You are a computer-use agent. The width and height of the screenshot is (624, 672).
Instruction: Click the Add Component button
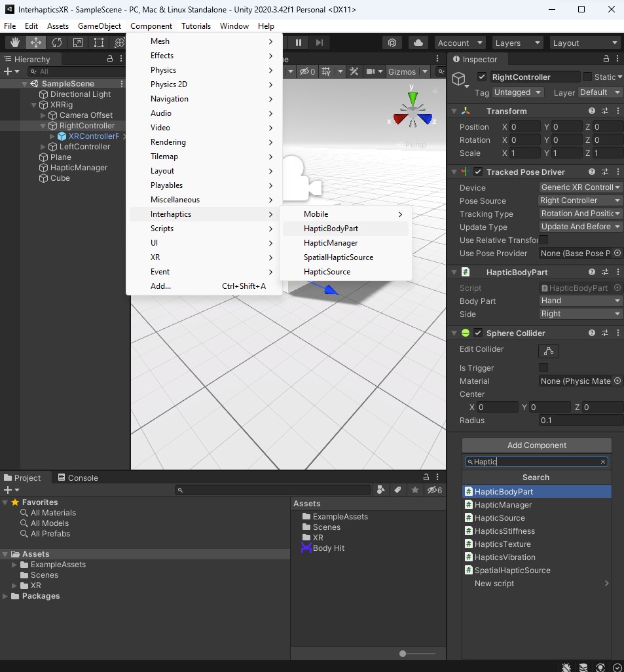(x=536, y=445)
